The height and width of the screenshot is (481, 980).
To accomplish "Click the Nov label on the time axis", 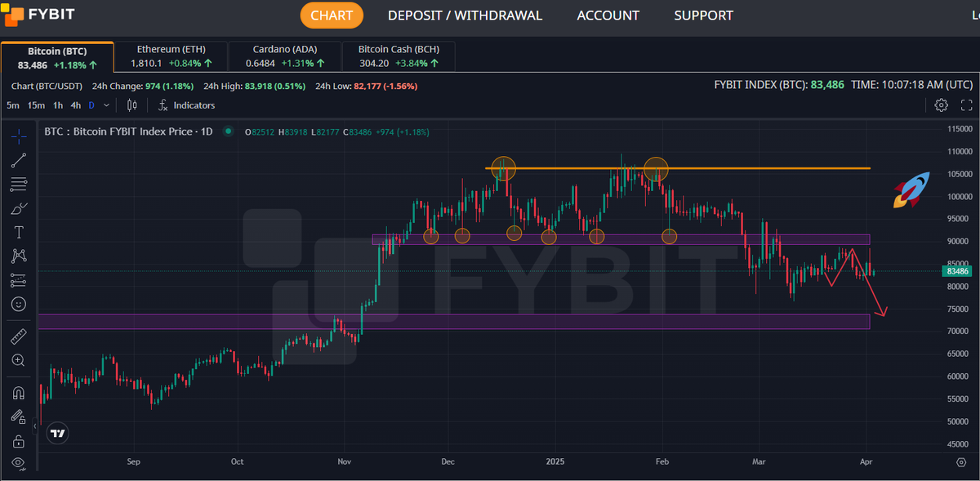I will click(344, 462).
